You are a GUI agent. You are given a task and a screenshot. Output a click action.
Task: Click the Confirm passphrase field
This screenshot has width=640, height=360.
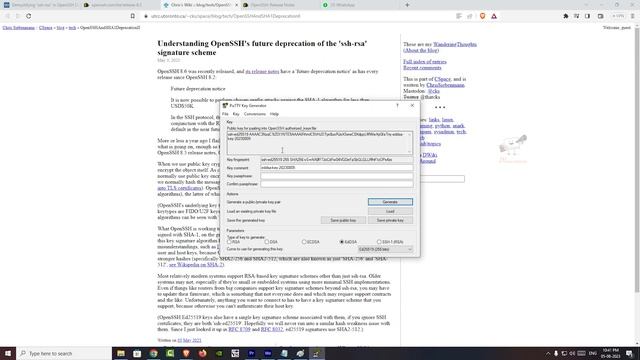pos(336,184)
